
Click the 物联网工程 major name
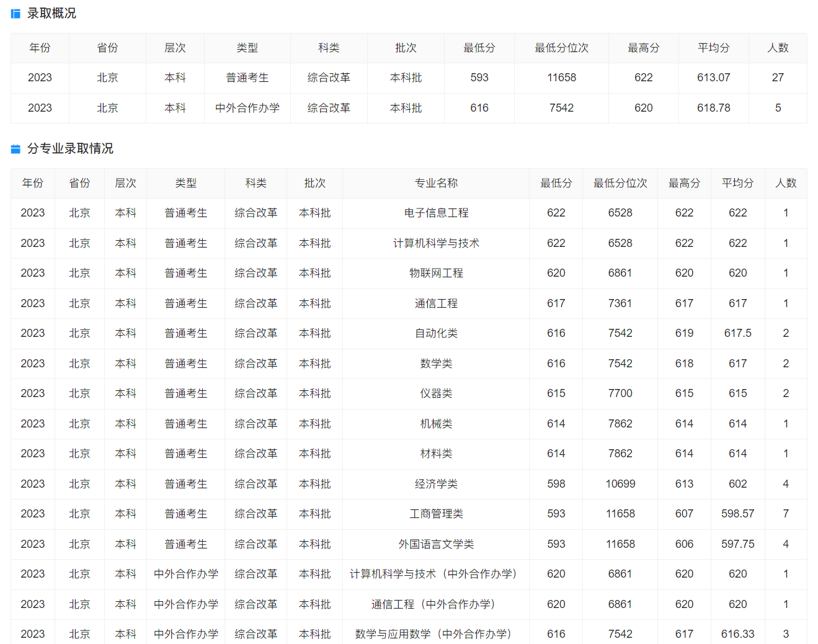coord(436,273)
